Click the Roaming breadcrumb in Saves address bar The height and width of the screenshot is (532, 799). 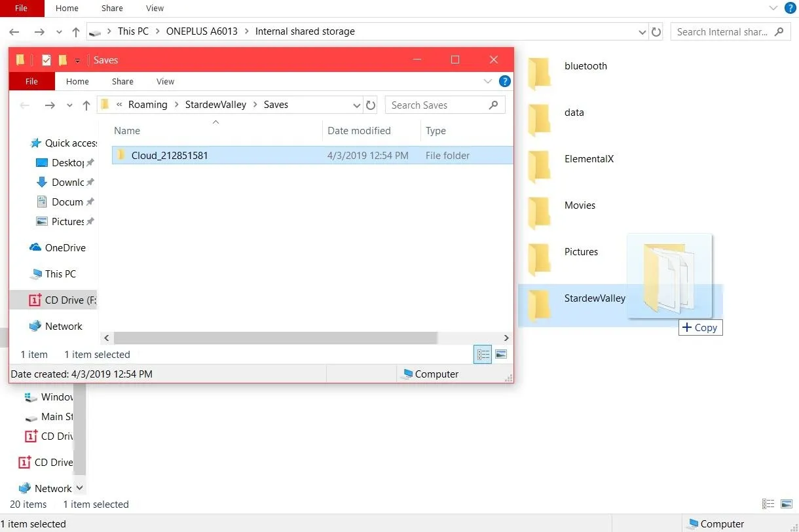click(x=148, y=105)
